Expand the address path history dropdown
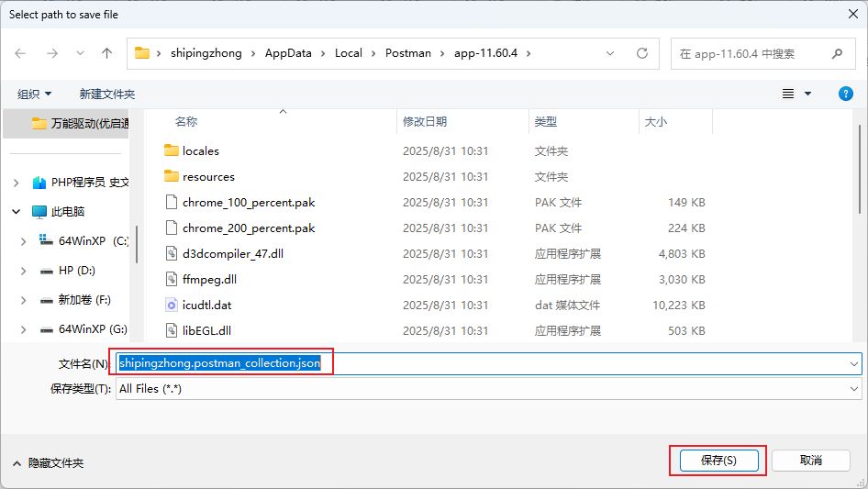 click(611, 53)
